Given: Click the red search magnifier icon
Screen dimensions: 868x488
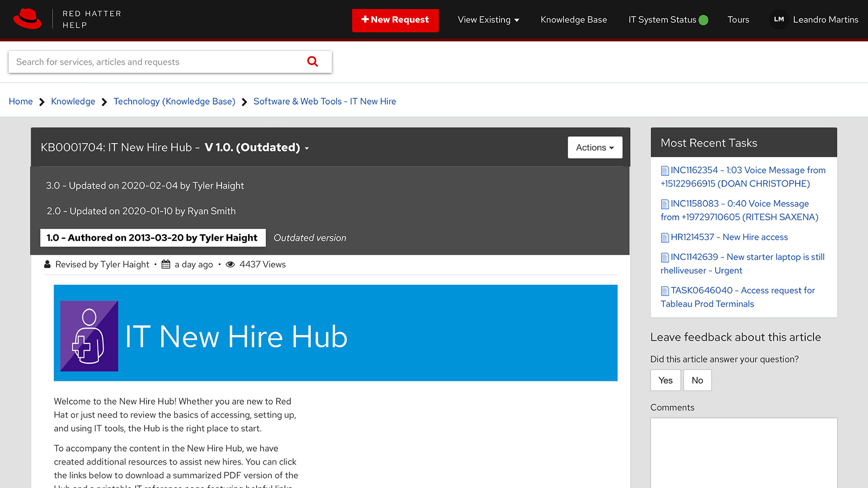Looking at the screenshot, I should (312, 61).
